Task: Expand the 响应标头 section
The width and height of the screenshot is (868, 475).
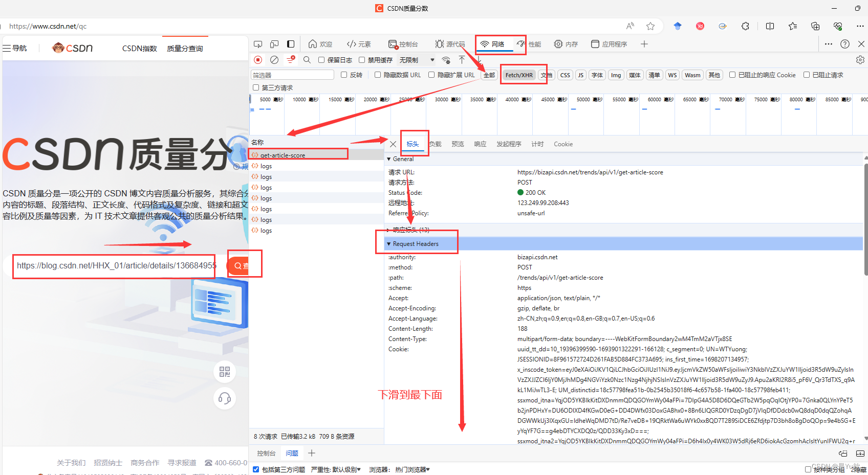Action: click(389, 230)
